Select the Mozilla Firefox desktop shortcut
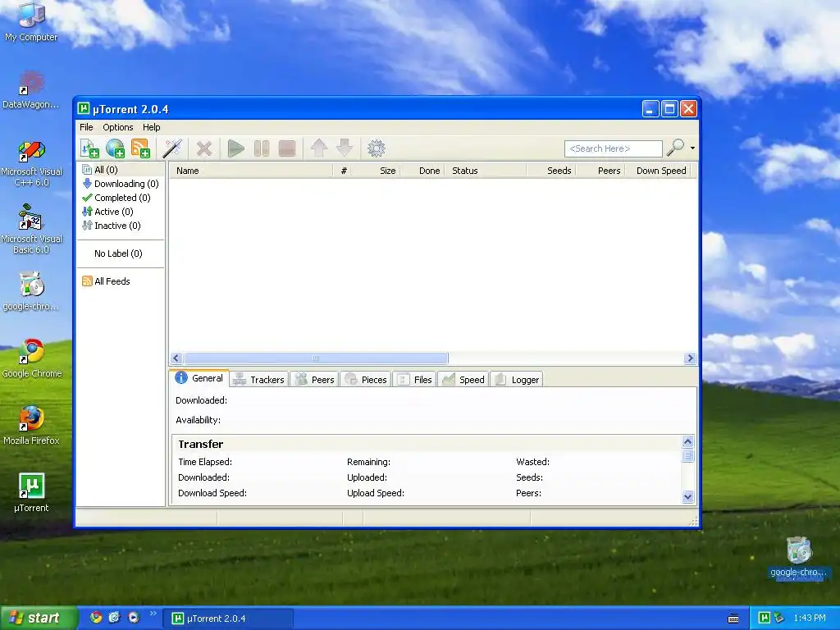Image resolution: width=840 pixels, height=630 pixels. [31, 426]
